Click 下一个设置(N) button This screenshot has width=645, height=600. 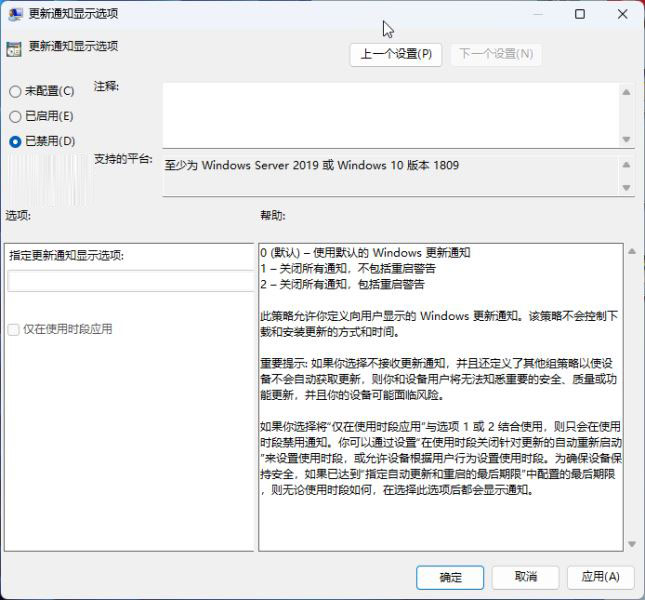496,54
